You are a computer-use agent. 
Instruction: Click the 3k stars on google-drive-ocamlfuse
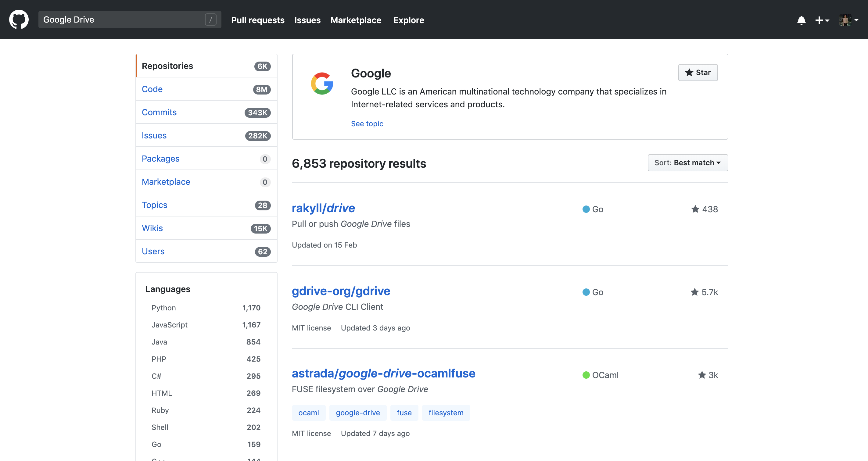click(708, 375)
